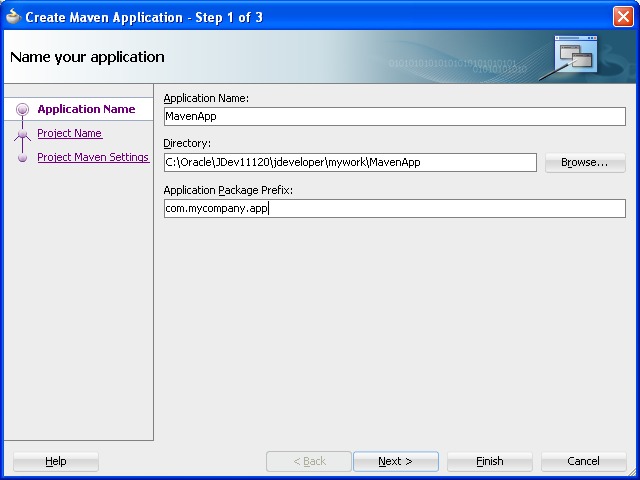Click the Application Name text field

394,116
